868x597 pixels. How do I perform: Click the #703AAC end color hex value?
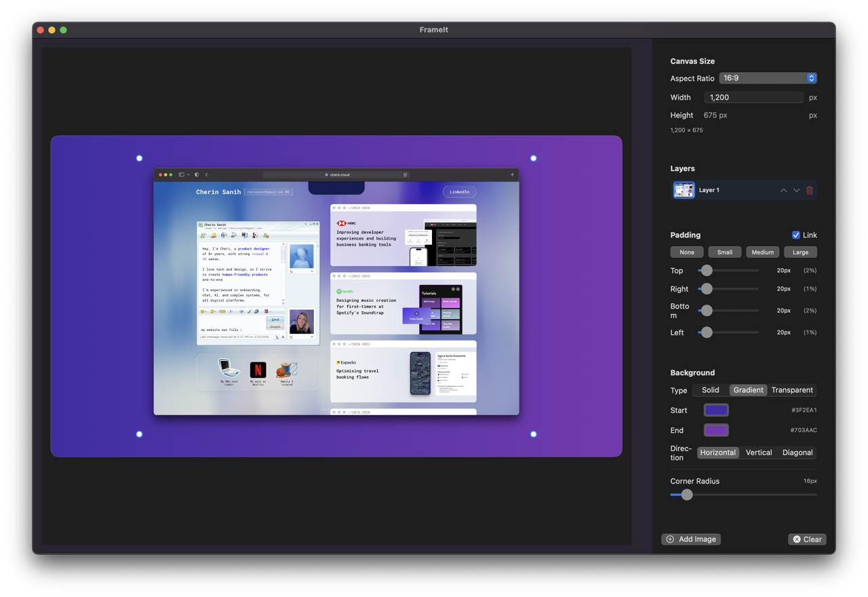click(804, 430)
